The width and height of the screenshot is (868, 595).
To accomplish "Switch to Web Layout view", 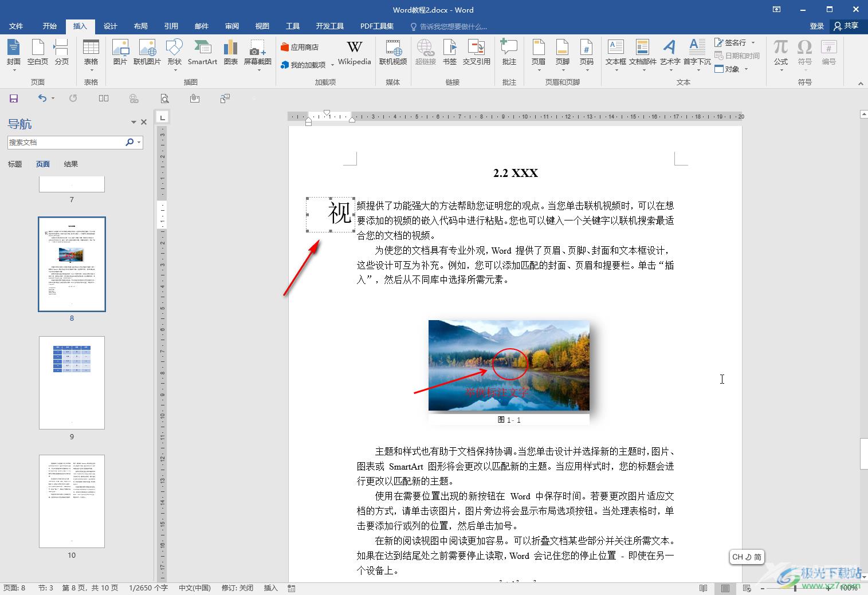I will [747, 588].
